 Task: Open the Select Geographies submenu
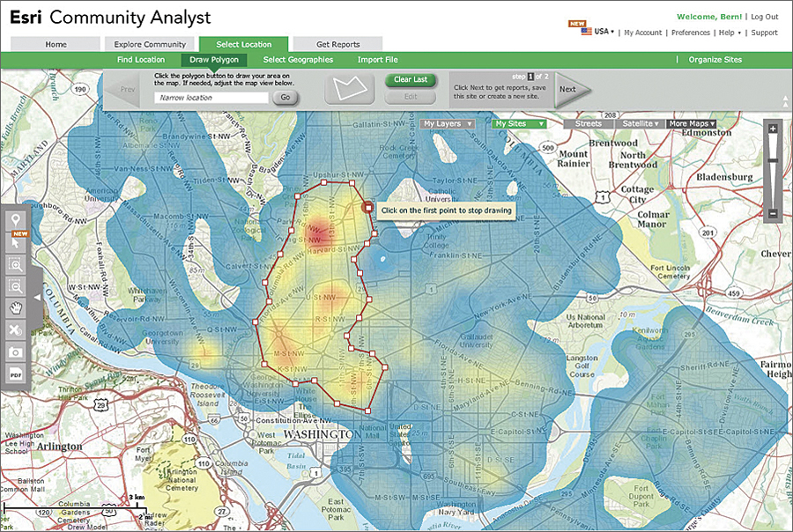tap(298, 60)
